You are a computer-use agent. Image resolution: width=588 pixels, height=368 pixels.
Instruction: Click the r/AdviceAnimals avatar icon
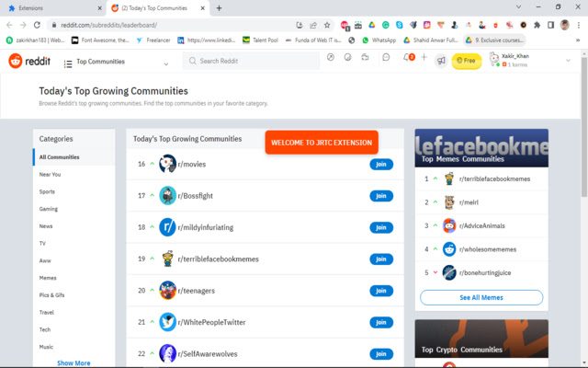(449, 225)
